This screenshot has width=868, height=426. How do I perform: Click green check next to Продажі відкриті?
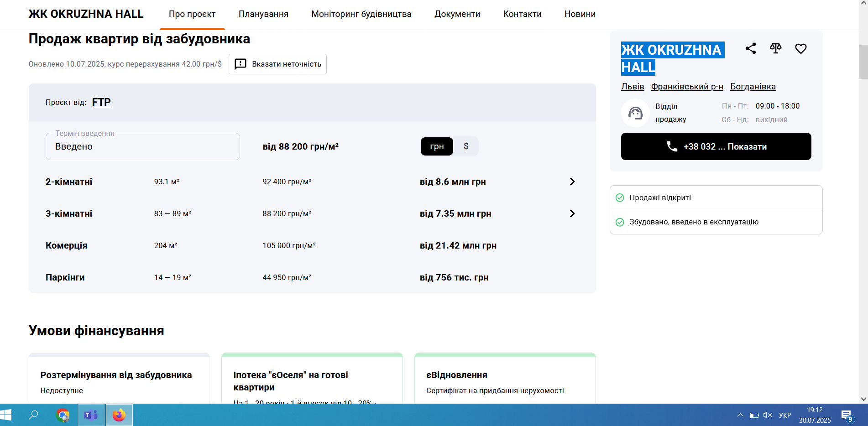(620, 197)
